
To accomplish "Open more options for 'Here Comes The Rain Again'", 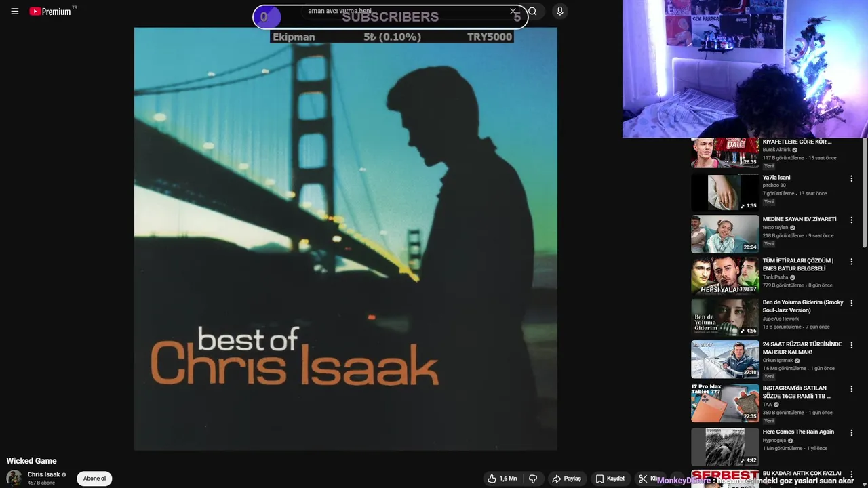I will [852, 432].
